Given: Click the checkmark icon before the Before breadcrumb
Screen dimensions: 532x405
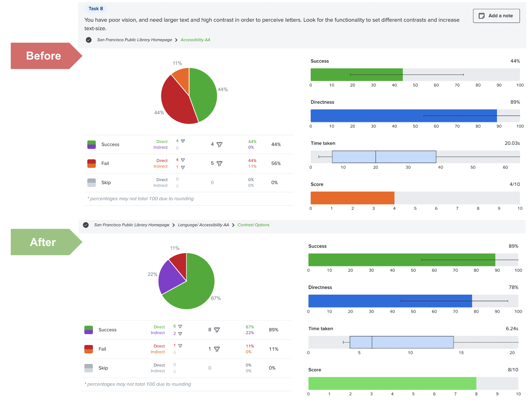Looking at the screenshot, I should (x=89, y=40).
